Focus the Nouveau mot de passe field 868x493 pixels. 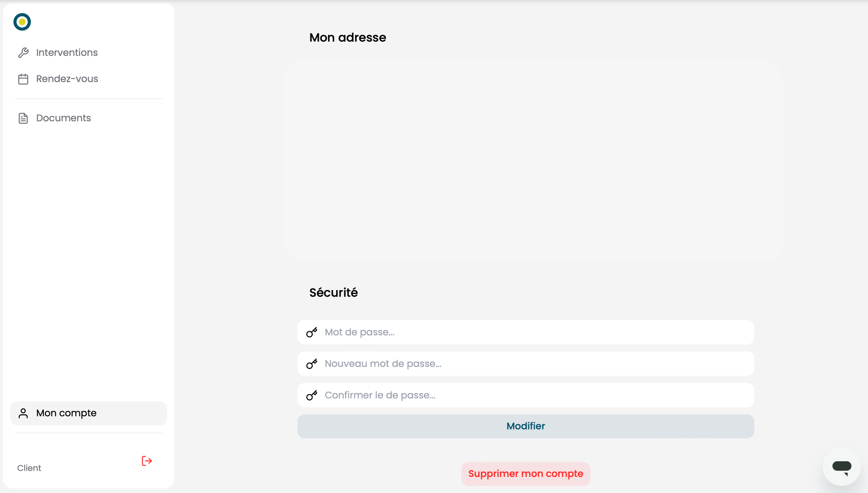526,364
